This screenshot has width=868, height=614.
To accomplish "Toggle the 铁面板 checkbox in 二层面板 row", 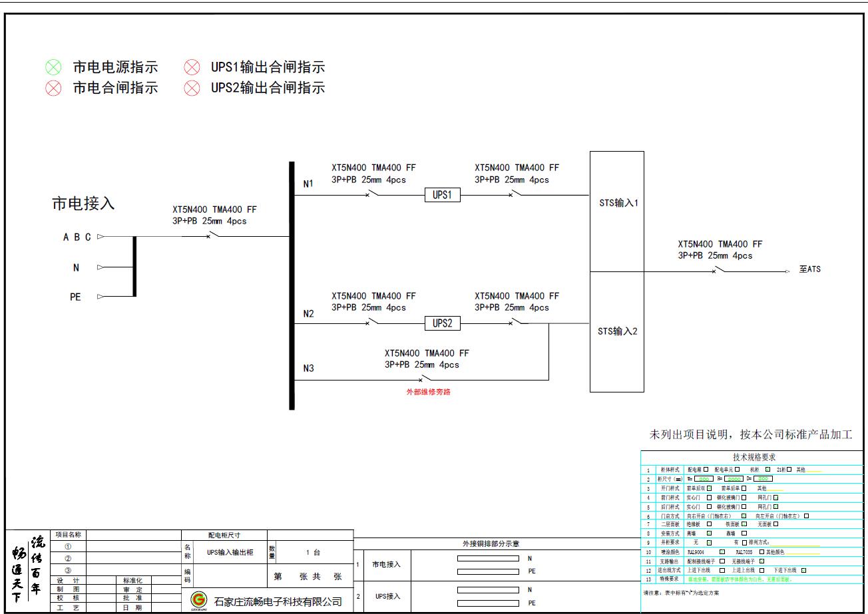I will 744,524.
